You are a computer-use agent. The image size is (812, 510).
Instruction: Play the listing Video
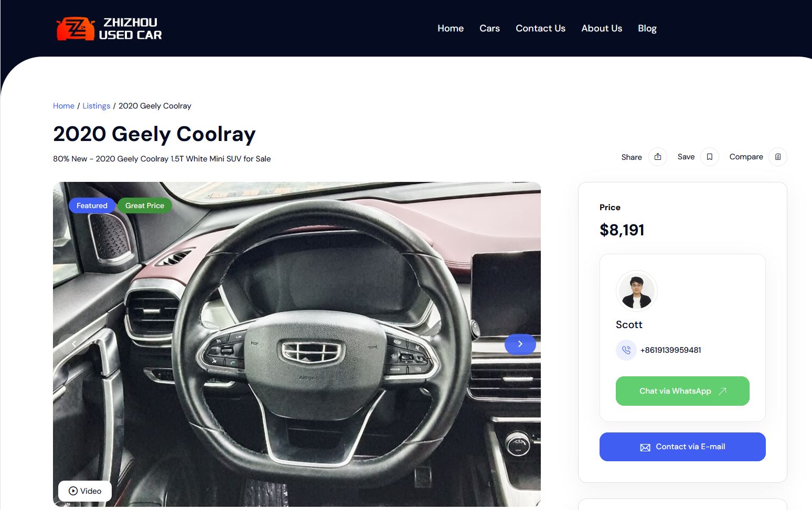click(x=85, y=491)
